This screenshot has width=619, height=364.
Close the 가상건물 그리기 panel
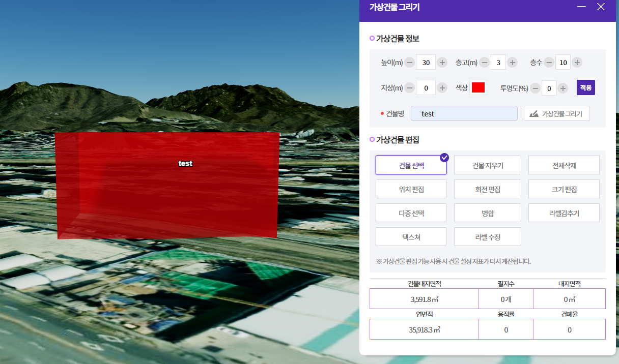tap(601, 7)
